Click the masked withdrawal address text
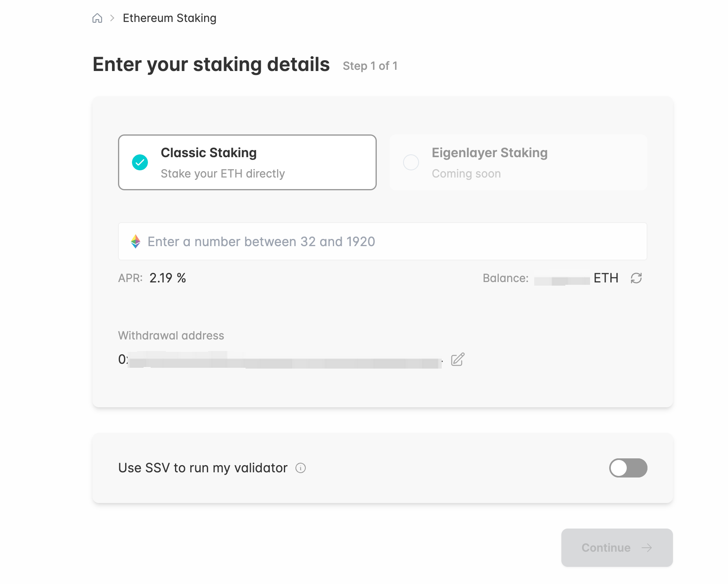 (x=279, y=359)
